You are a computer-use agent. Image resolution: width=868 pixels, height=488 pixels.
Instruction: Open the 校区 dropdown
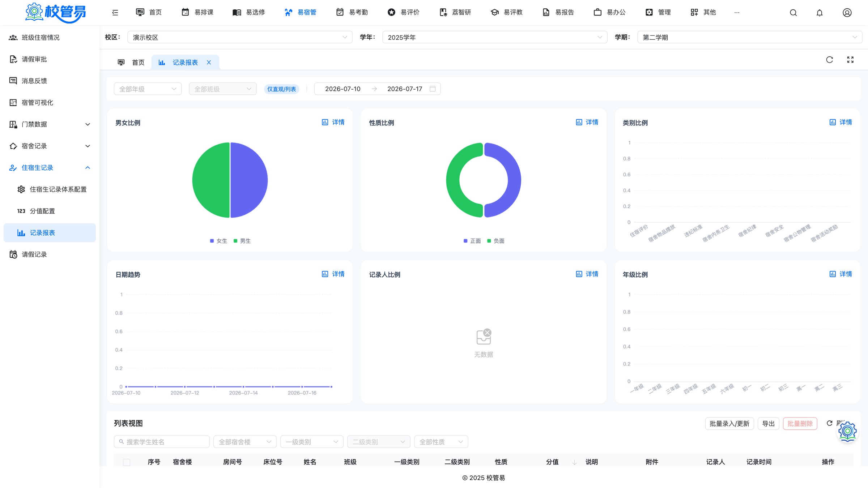pos(240,37)
